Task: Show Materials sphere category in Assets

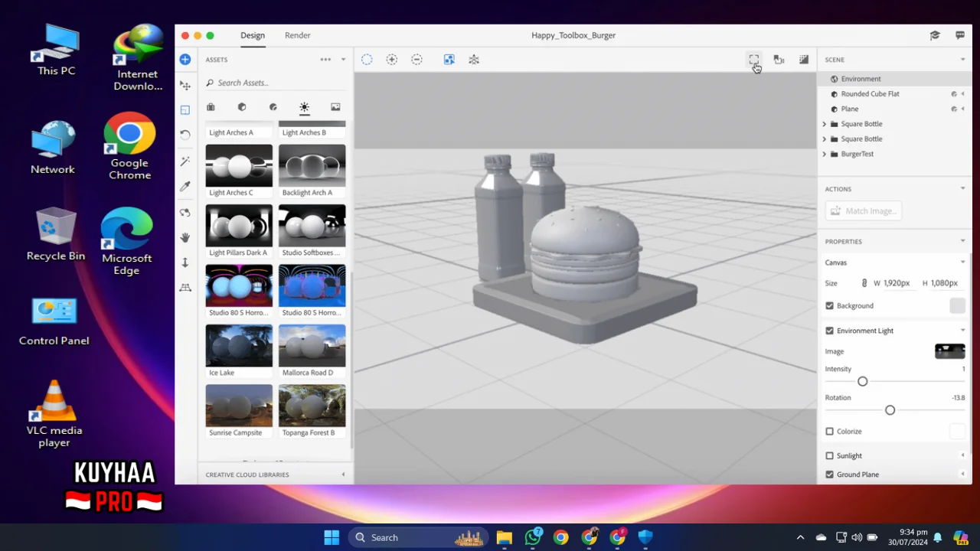Action: (x=273, y=107)
